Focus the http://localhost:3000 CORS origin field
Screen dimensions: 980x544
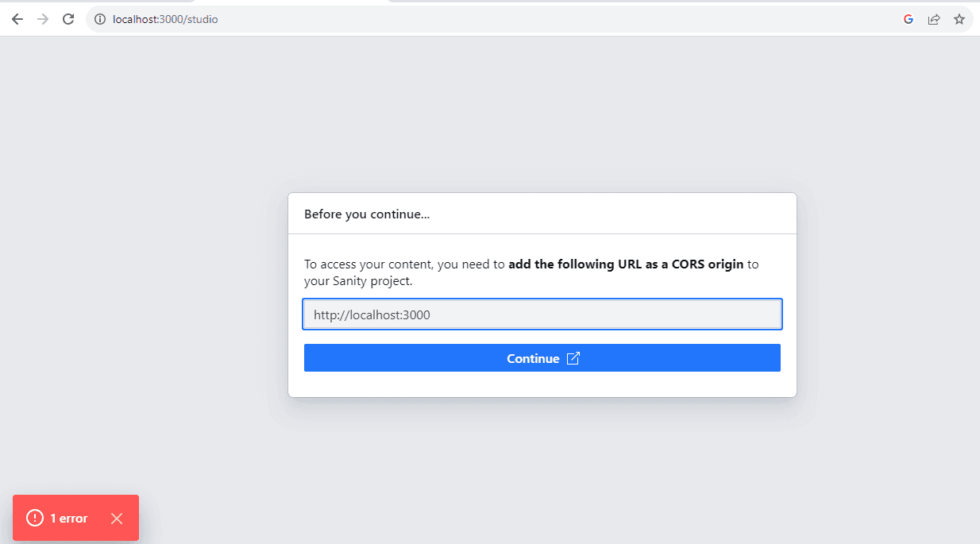542,314
